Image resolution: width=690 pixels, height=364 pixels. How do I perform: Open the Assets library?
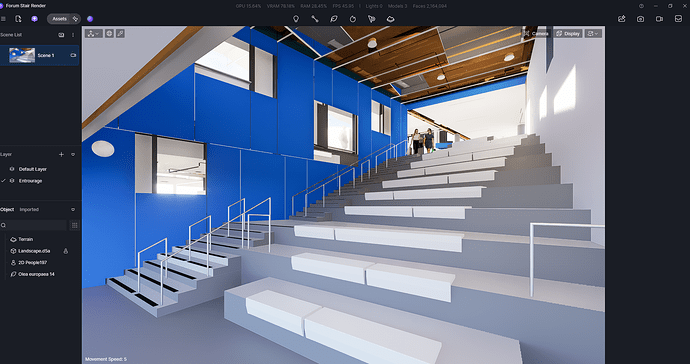coord(59,19)
